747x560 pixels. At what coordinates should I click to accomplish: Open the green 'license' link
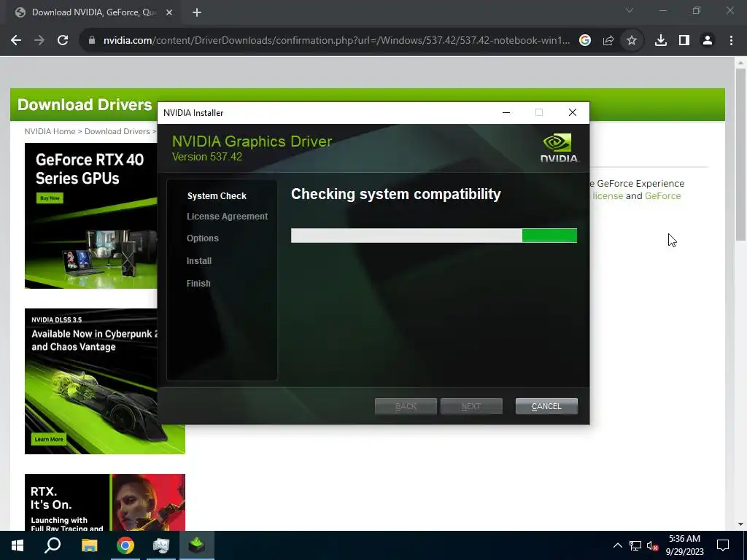[608, 195]
